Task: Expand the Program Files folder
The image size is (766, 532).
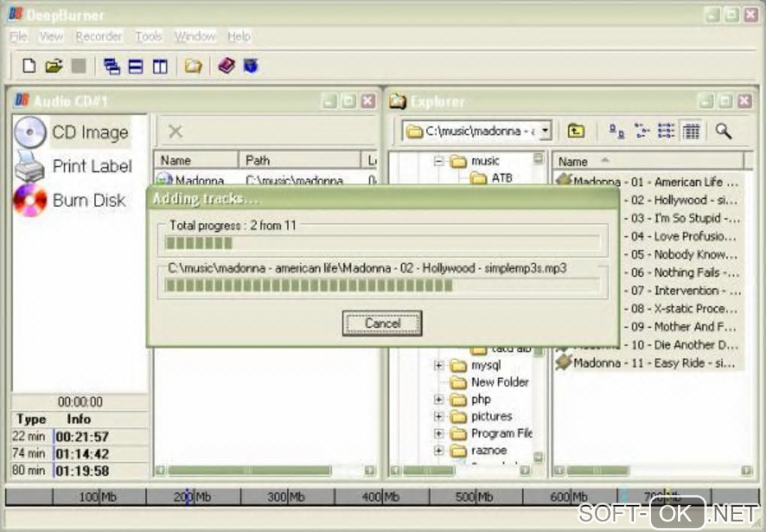Action: pyautogui.click(x=439, y=434)
